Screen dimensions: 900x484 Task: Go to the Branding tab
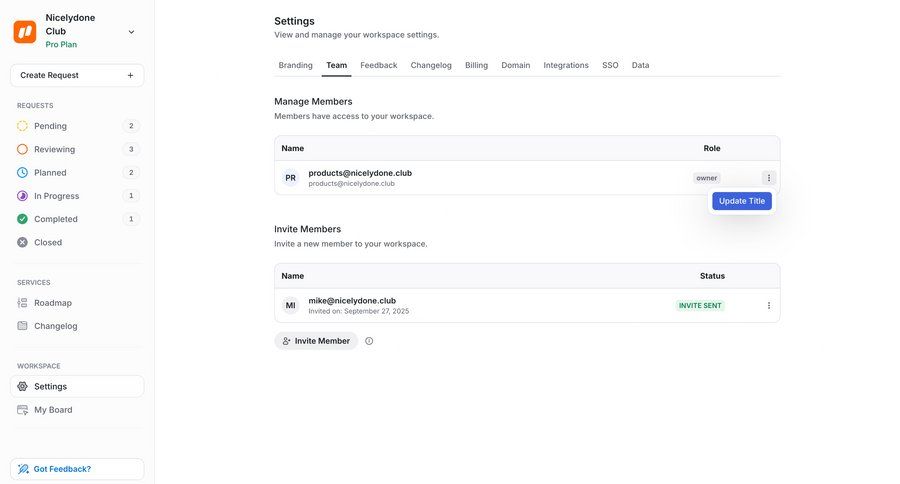pyautogui.click(x=295, y=65)
